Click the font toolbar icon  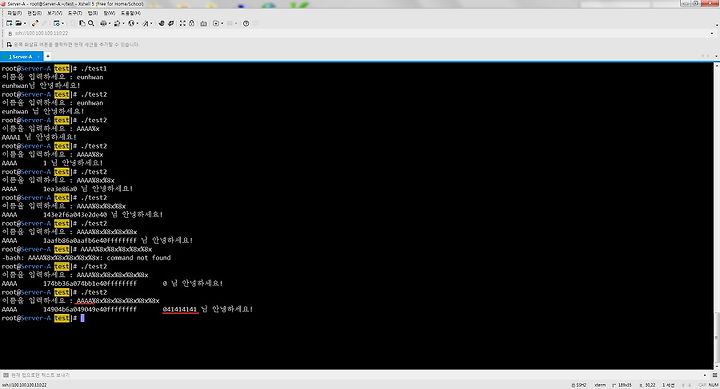click(x=146, y=23)
